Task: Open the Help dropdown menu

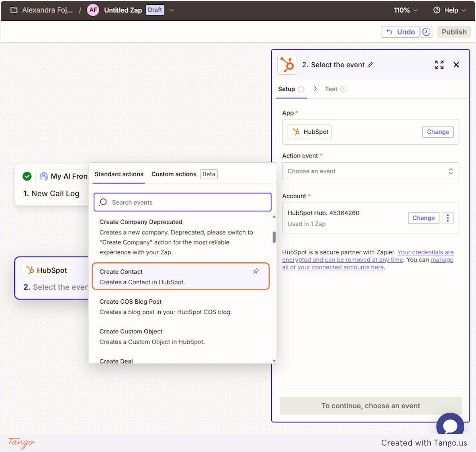Action: 450,10
